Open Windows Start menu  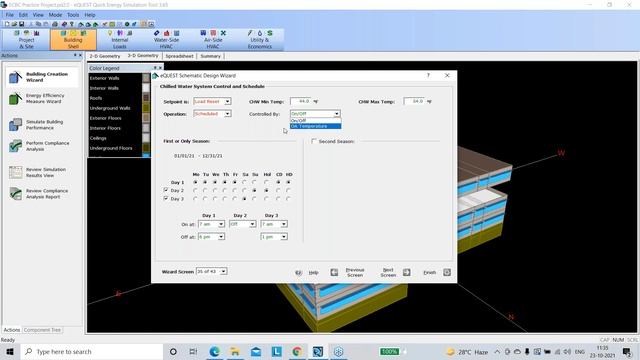click(10, 351)
